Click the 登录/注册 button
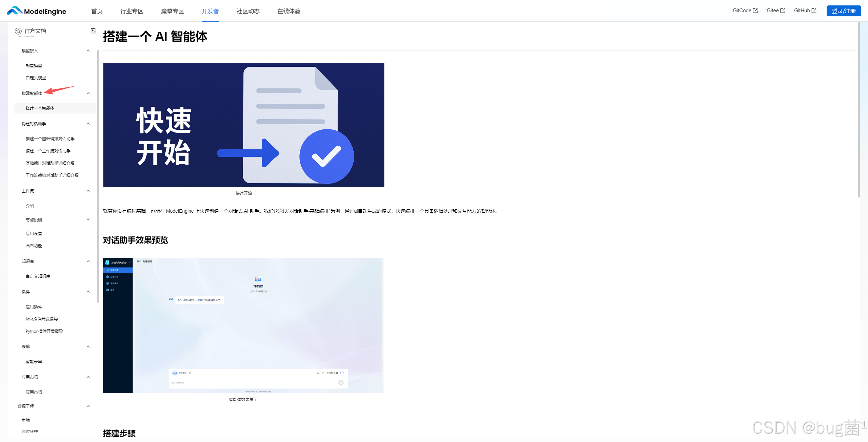868x442 pixels. [x=843, y=11]
